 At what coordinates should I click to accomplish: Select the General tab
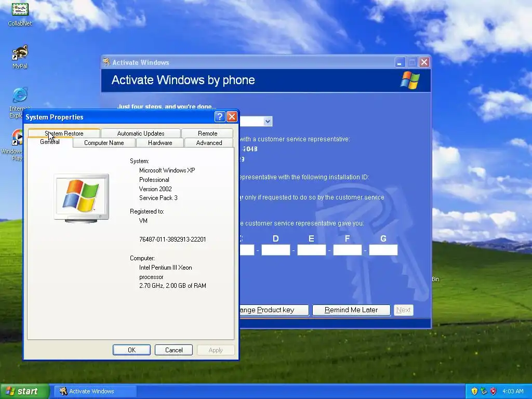(x=49, y=142)
